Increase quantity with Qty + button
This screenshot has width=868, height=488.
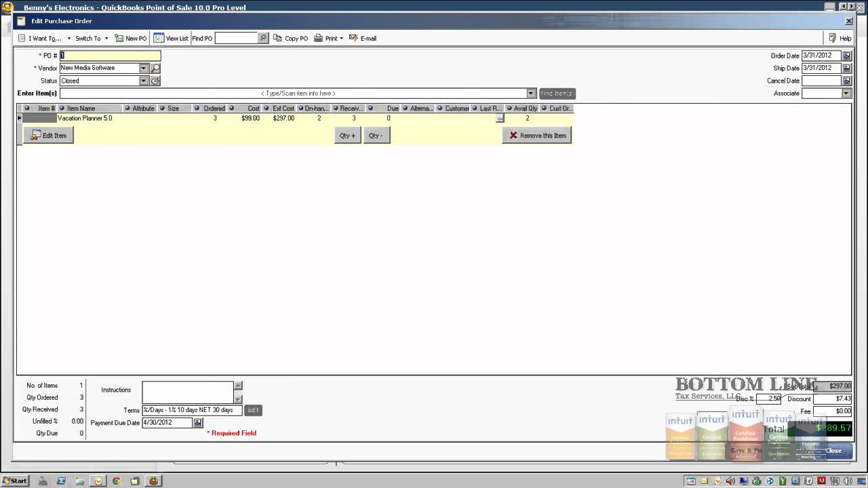[x=348, y=135]
